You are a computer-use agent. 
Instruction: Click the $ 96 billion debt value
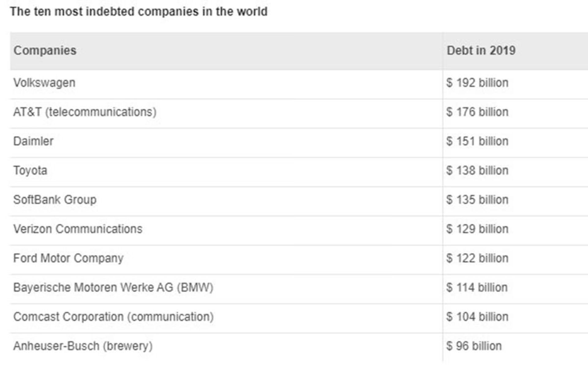[474, 346]
